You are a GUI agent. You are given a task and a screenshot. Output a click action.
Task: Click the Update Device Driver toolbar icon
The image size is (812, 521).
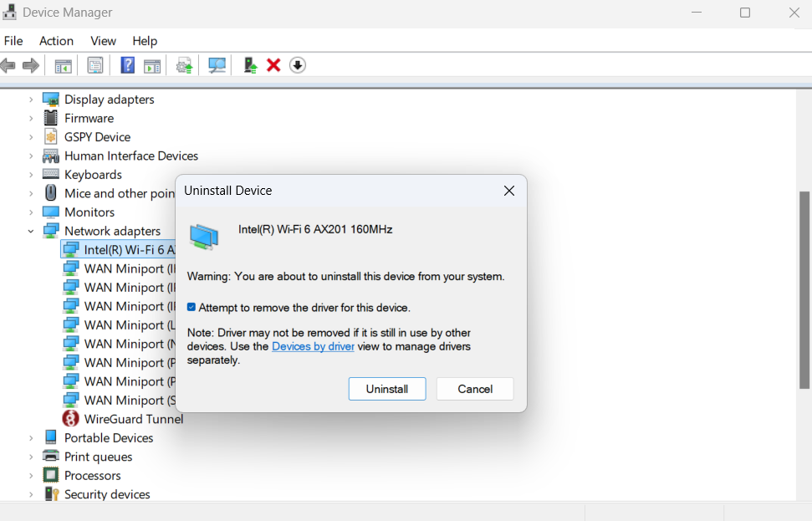tap(184, 66)
